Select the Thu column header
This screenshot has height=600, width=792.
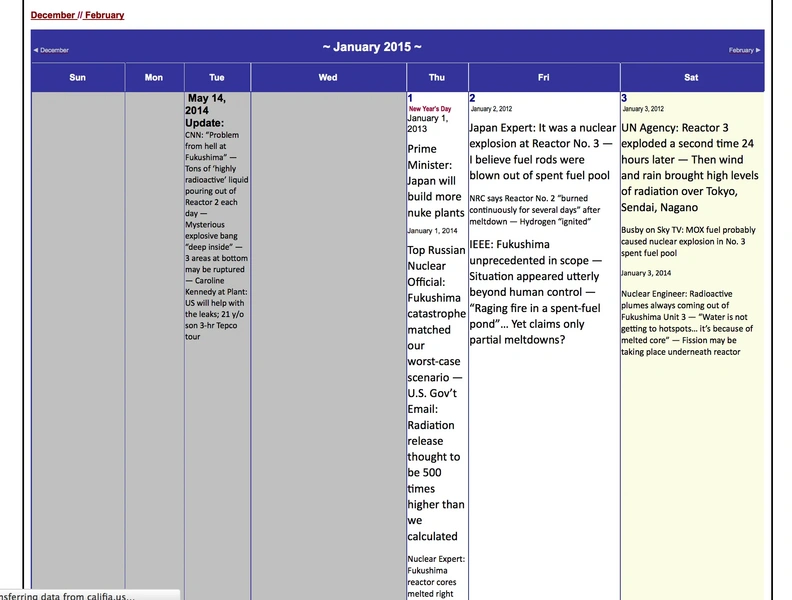tap(437, 77)
